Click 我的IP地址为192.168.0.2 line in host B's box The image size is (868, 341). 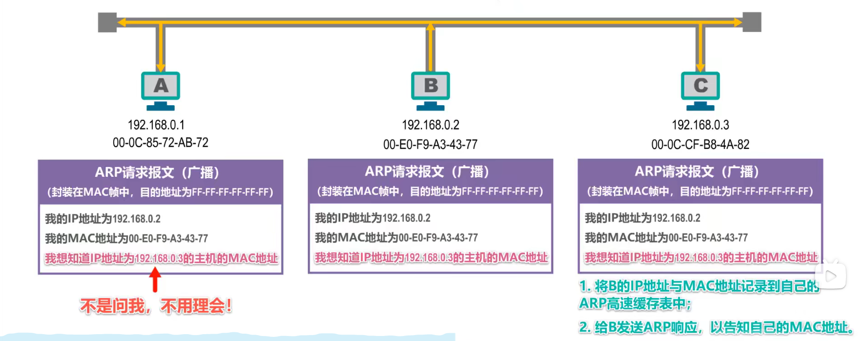pos(373,218)
